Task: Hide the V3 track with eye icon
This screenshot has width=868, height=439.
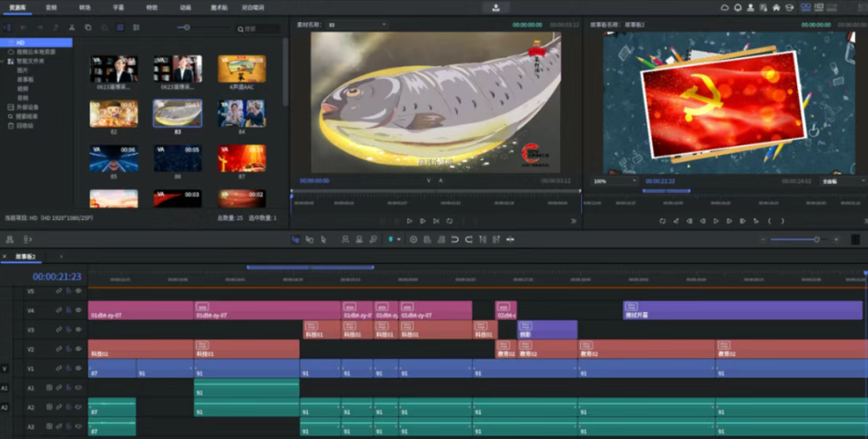Action: tap(78, 329)
